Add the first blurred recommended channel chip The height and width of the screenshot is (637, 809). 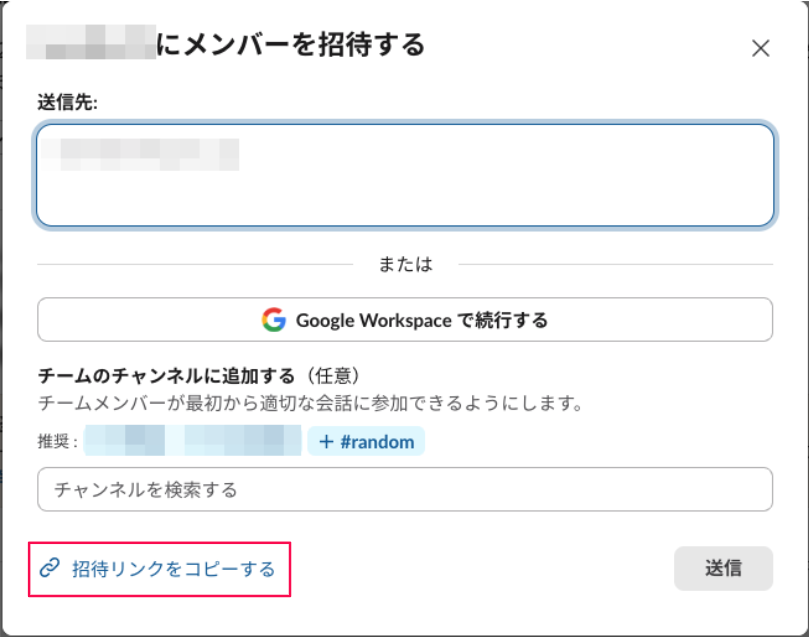[124, 441]
